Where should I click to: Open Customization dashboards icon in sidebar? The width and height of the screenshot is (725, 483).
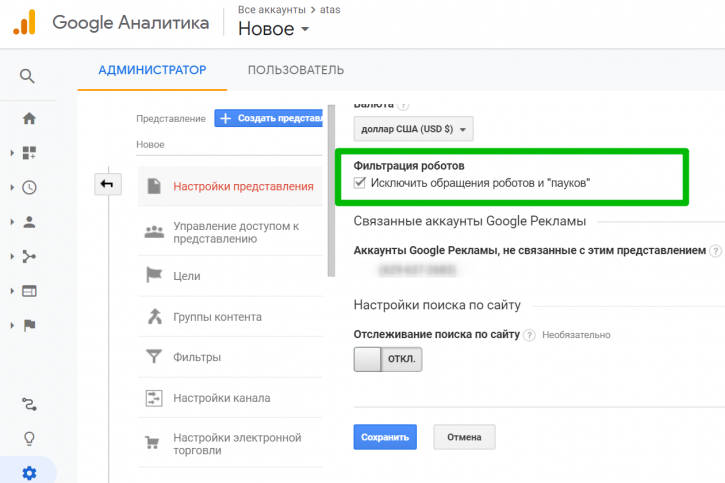(x=29, y=153)
